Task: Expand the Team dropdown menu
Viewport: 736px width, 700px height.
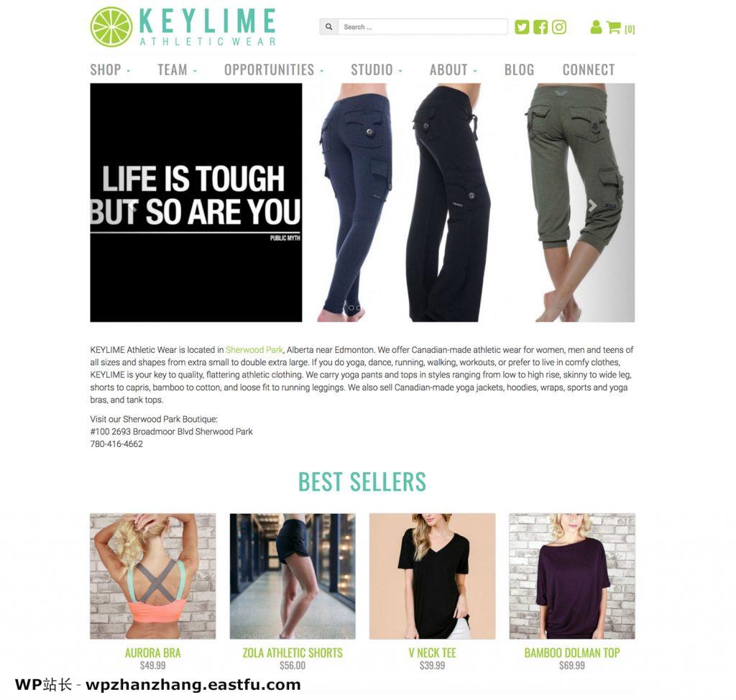Action: [x=177, y=70]
